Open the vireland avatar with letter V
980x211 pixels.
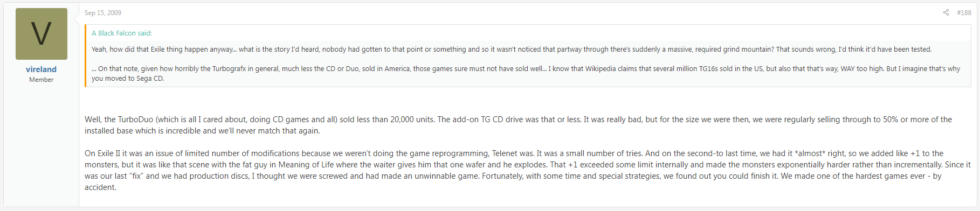coord(42,34)
